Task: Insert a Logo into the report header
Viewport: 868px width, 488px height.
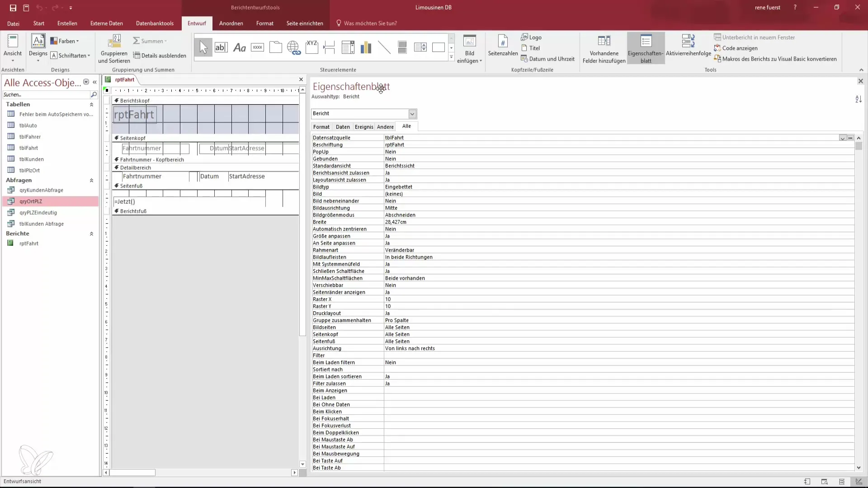Action: 531,37
